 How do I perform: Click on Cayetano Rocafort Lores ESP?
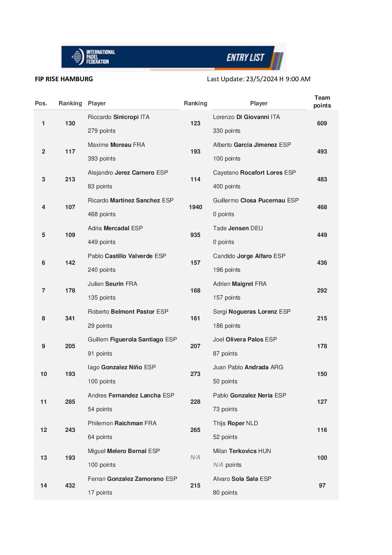tap(254, 173)
